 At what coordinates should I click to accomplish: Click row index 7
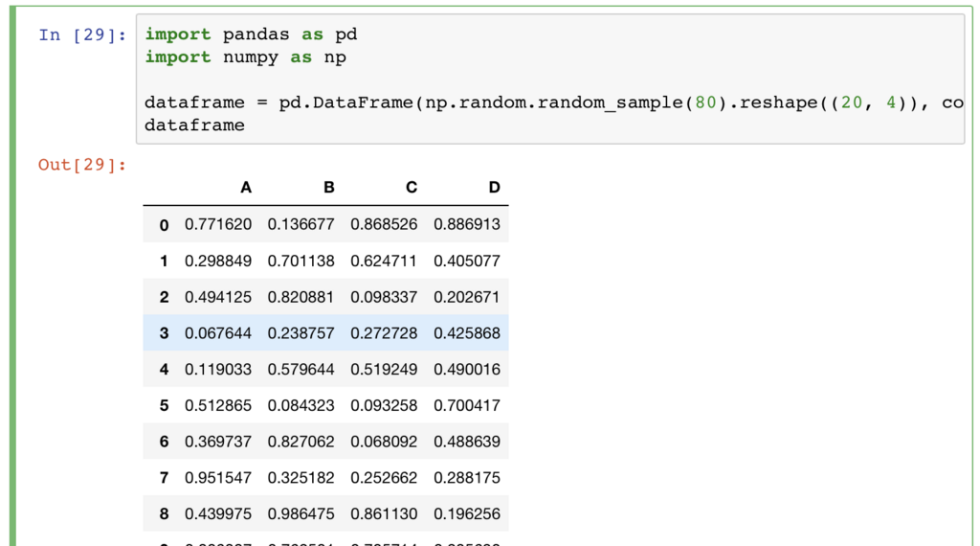[x=164, y=478]
